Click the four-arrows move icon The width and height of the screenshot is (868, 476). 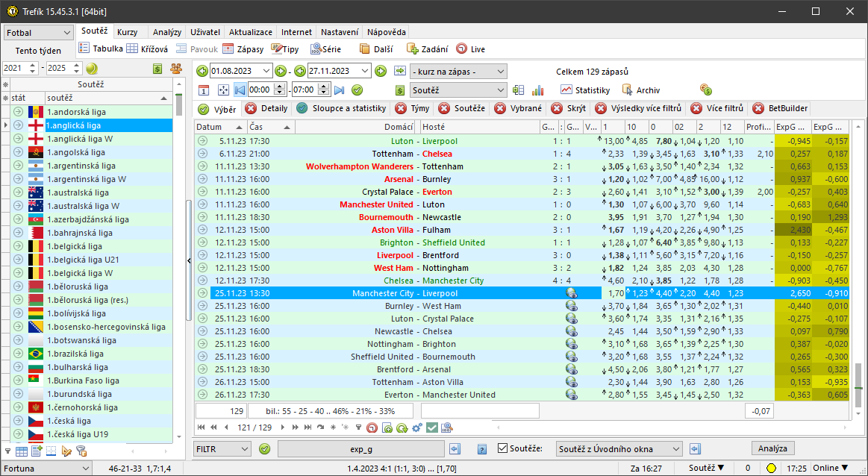[x=223, y=90]
